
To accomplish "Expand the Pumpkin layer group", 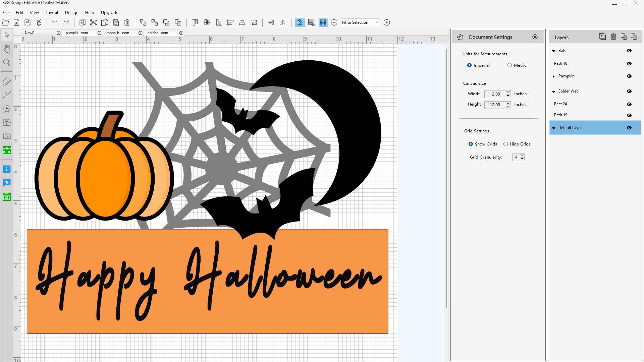I will pos(553,76).
